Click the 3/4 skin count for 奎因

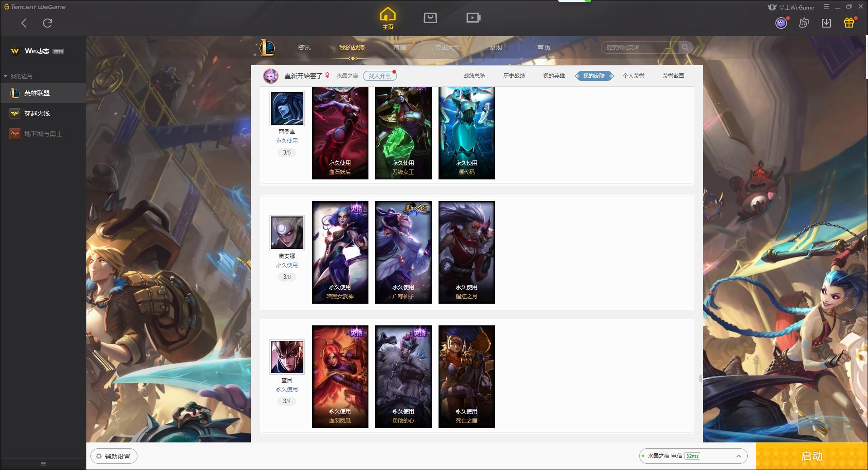tap(287, 401)
